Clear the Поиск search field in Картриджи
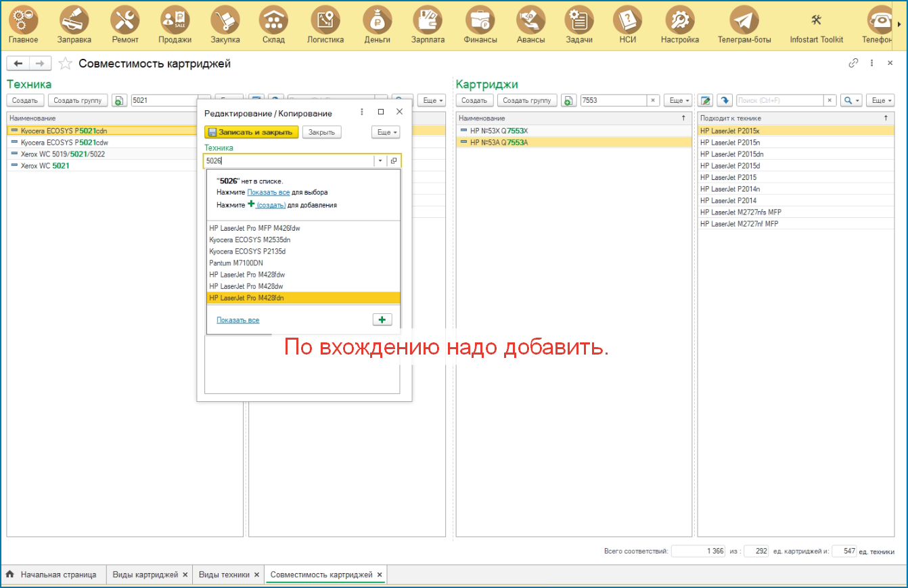The image size is (908, 588). [830, 100]
